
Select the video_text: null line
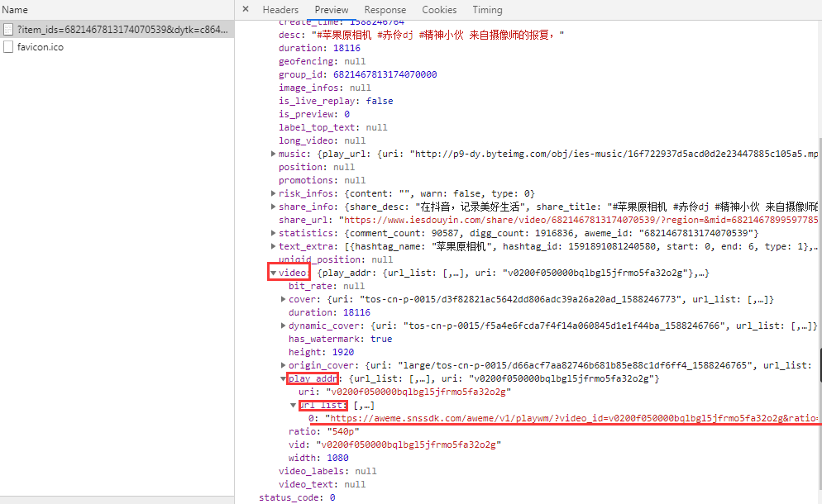(322, 484)
